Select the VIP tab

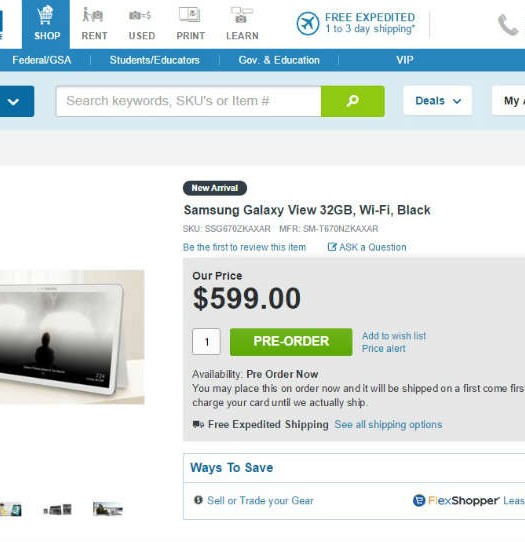click(405, 60)
